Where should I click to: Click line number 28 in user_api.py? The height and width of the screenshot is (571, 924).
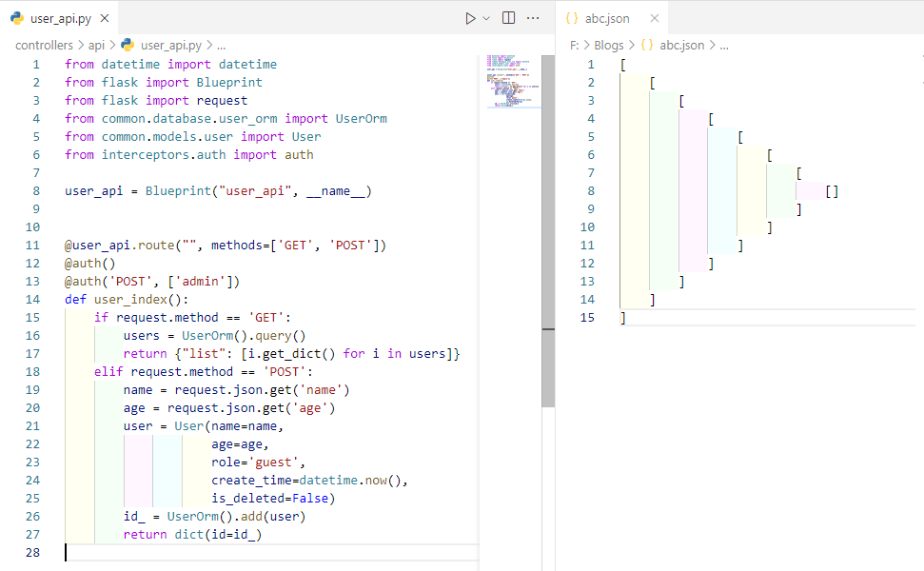(x=32, y=553)
